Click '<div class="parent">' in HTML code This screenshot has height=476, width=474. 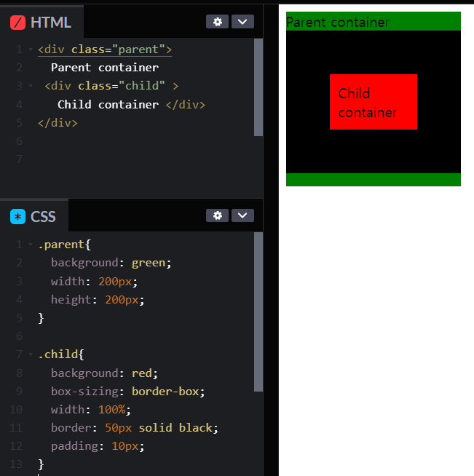coord(105,49)
